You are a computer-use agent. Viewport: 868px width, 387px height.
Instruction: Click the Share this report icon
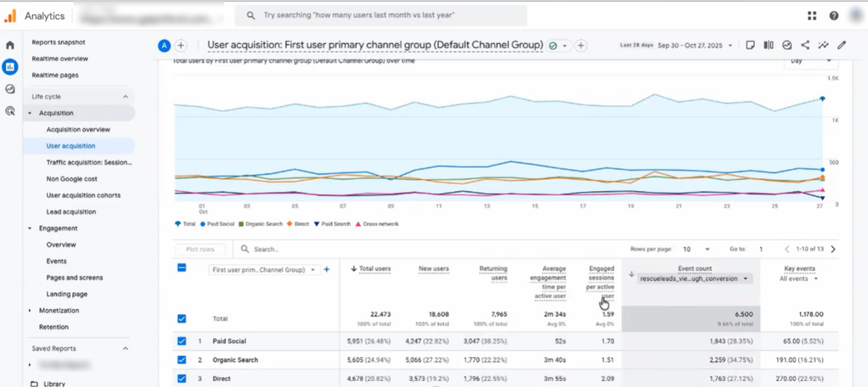click(x=805, y=45)
